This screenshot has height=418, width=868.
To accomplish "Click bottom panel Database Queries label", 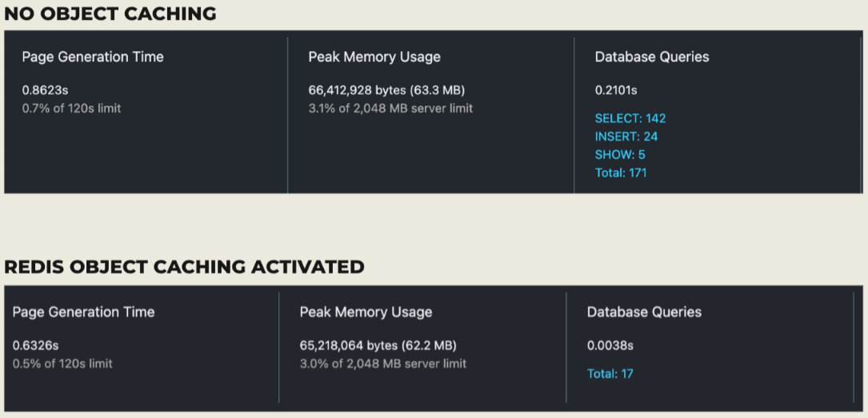I will tap(644, 313).
